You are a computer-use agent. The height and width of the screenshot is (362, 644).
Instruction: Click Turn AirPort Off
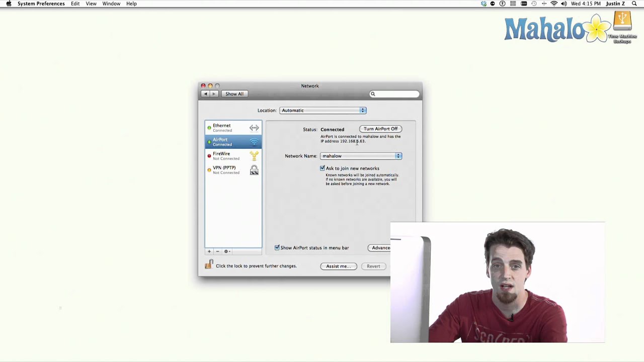[x=380, y=129]
